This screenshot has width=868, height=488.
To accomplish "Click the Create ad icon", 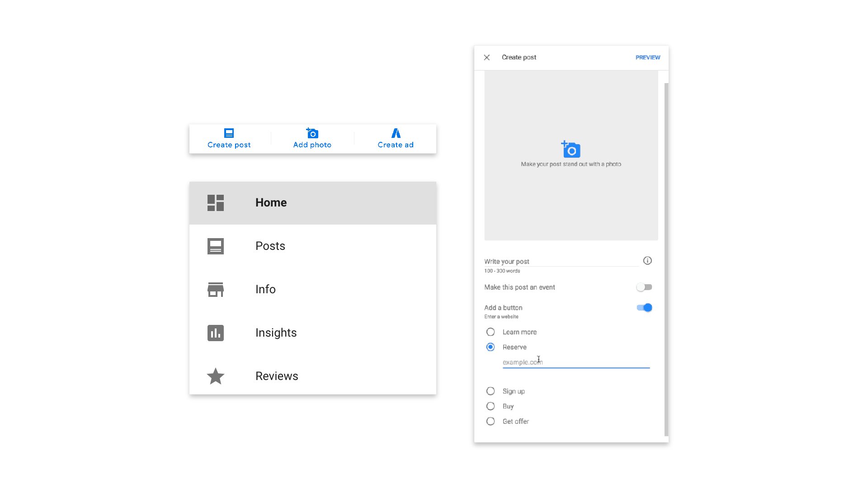I will coord(396,133).
